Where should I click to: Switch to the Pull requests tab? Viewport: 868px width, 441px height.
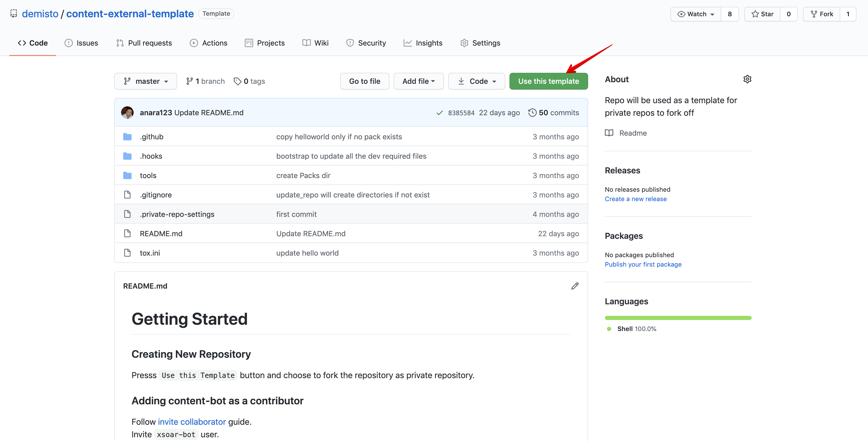point(144,43)
